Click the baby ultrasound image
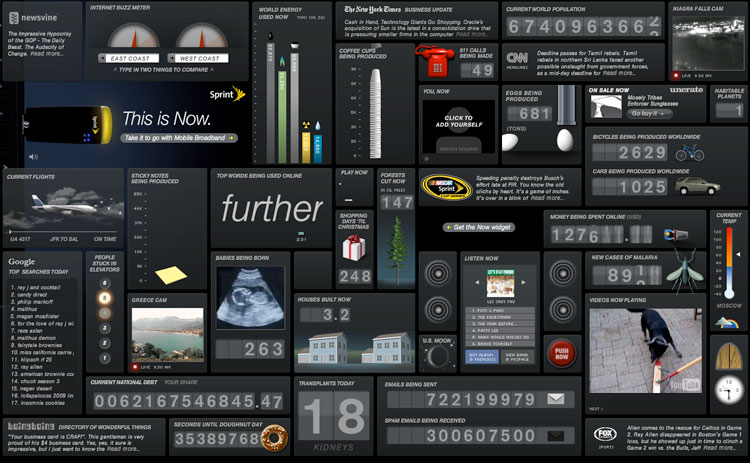The width and height of the screenshot is (750, 463). click(250, 298)
